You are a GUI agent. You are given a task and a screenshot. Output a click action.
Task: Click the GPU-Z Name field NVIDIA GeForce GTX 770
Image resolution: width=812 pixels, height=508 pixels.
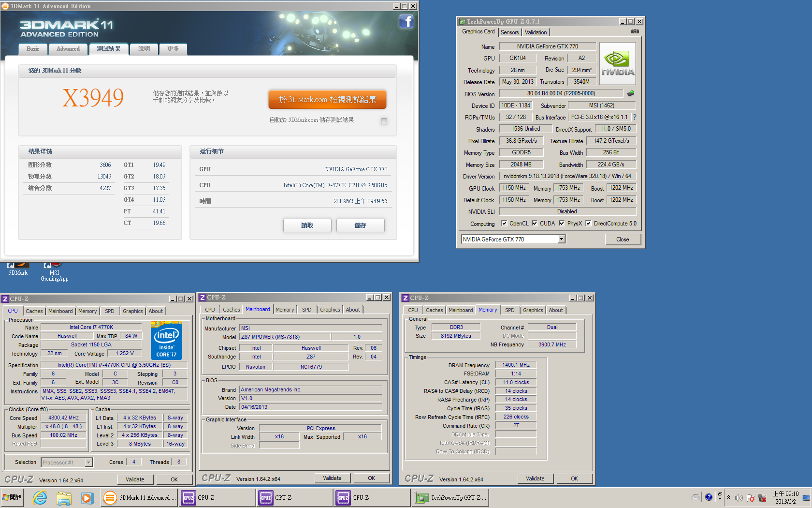(x=548, y=46)
